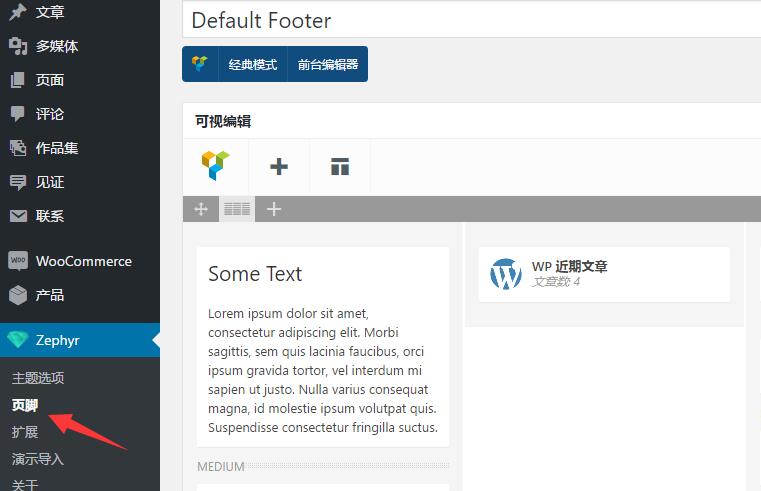The image size is (761, 491).
Task: Select 主题选项 under Zephyr
Action: coord(38,378)
